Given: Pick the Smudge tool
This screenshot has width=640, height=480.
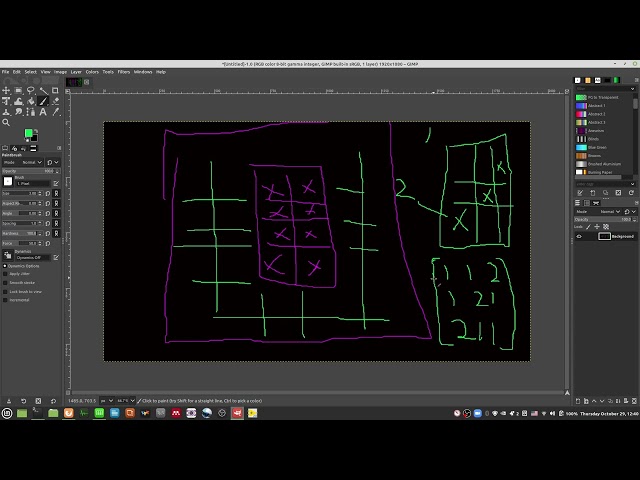Looking at the screenshot, I should pos(18,112).
